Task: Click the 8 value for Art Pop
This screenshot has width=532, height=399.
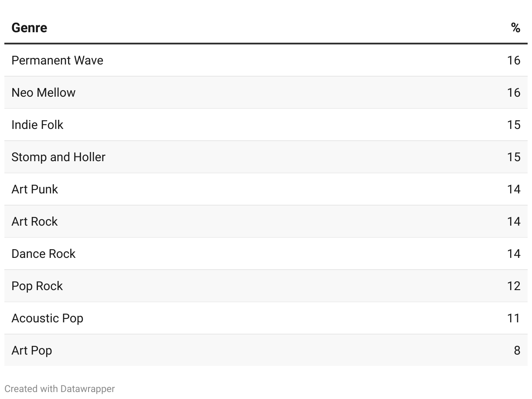Action: click(x=517, y=350)
